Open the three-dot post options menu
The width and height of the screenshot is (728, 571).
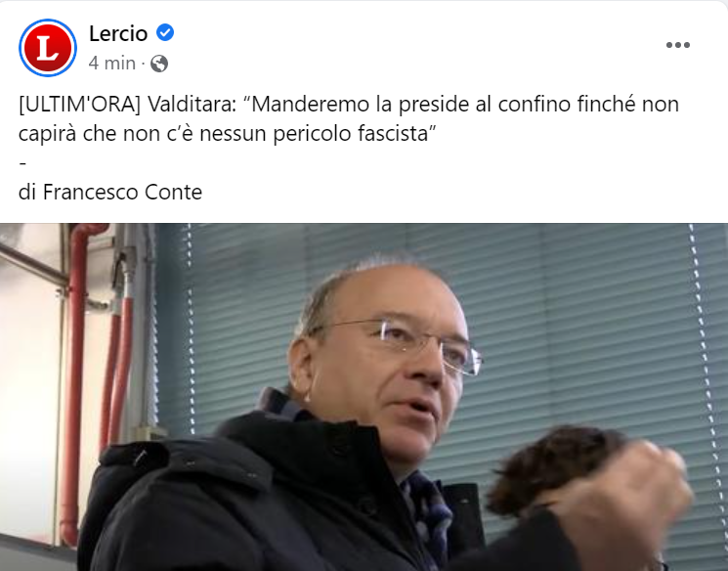pyautogui.click(x=677, y=45)
